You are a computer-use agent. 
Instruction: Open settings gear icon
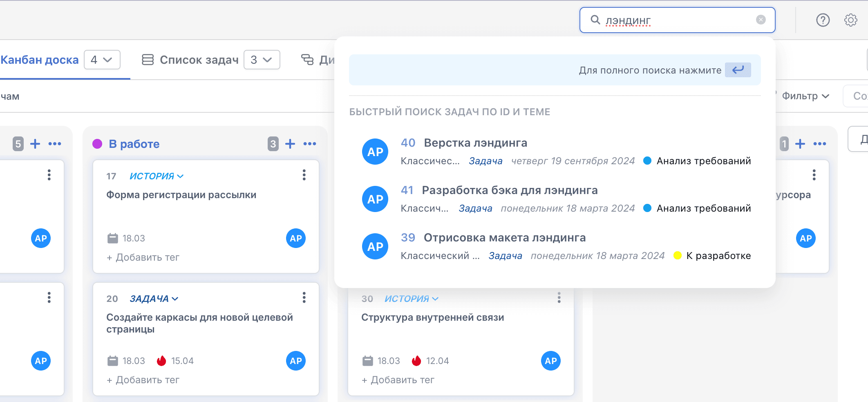pyautogui.click(x=851, y=20)
